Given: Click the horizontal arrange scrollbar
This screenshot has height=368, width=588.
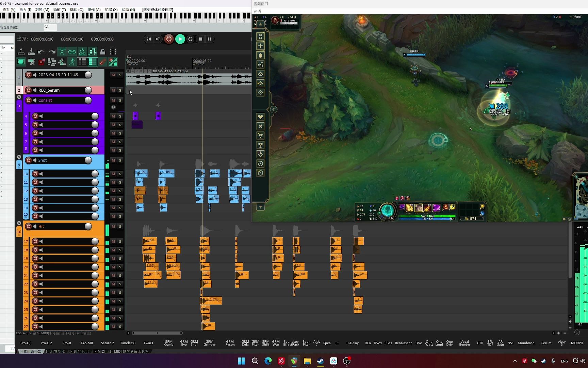Looking at the screenshot, I should pos(157,333).
